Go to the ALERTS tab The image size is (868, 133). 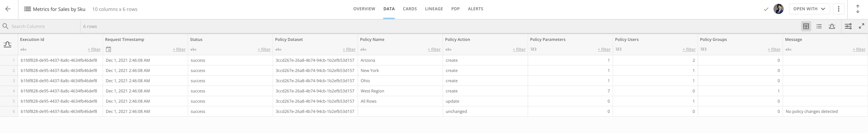coord(475,9)
